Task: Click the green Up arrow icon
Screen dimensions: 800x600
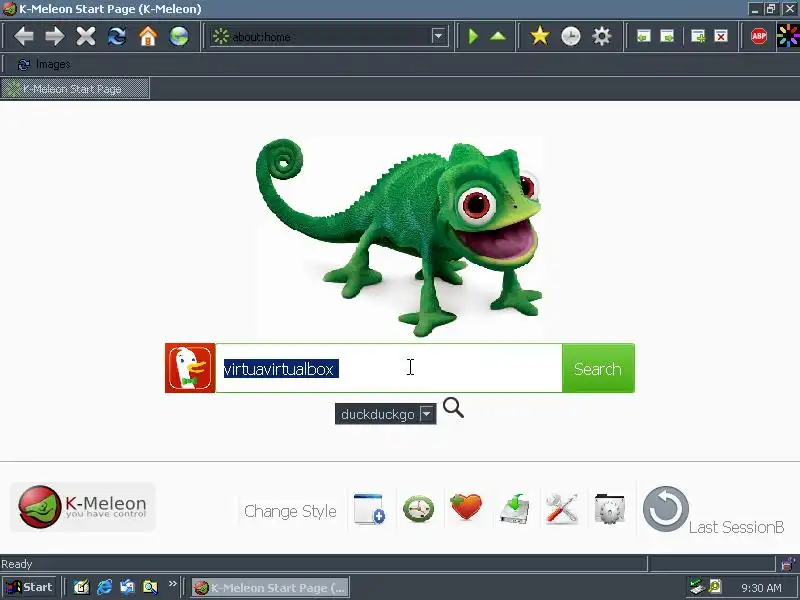Action: tap(498, 36)
